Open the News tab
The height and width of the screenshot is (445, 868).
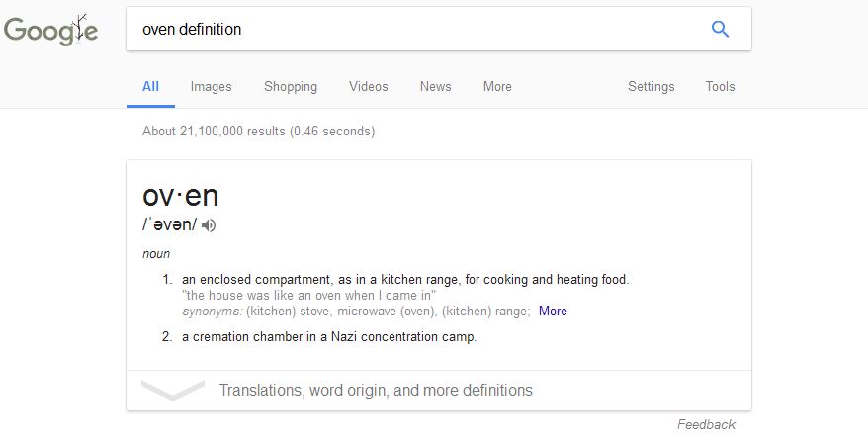(x=435, y=86)
